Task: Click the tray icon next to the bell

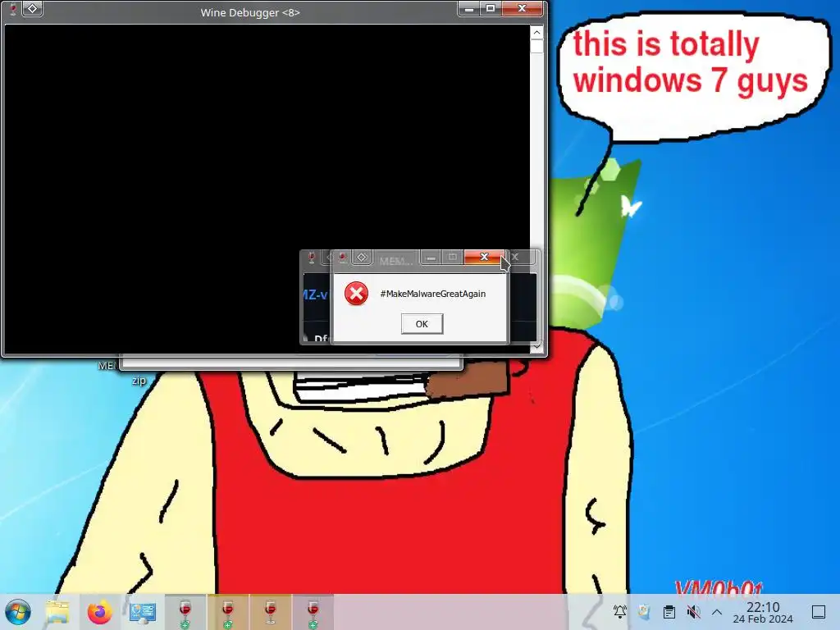Action: click(x=645, y=611)
